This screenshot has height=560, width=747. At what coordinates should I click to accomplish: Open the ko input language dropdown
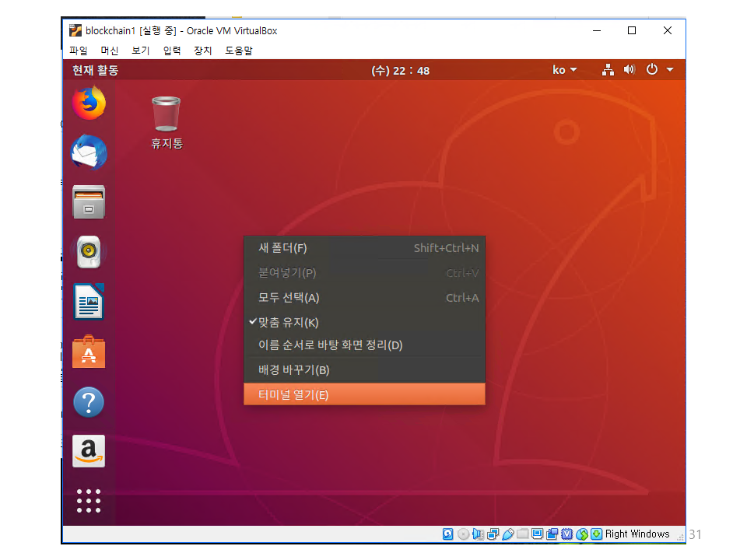point(565,70)
